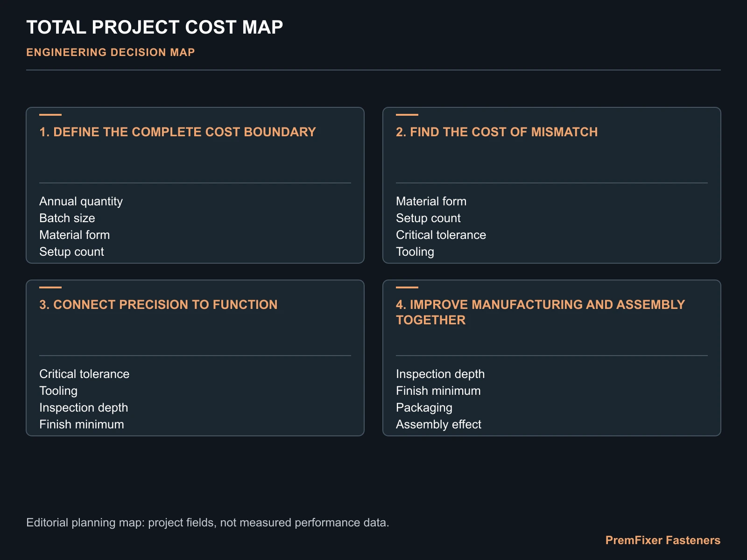This screenshot has width=747, height=560.
Task: Select 'Annual quantity' in card 1
Action: (81, 201)
